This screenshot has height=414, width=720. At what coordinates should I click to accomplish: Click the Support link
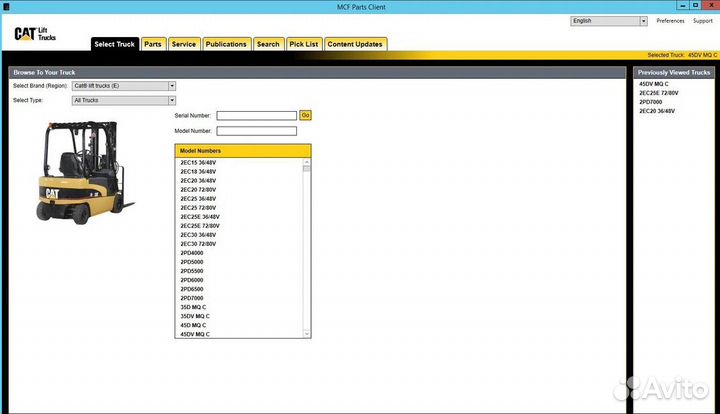click(x=702, y=20)
